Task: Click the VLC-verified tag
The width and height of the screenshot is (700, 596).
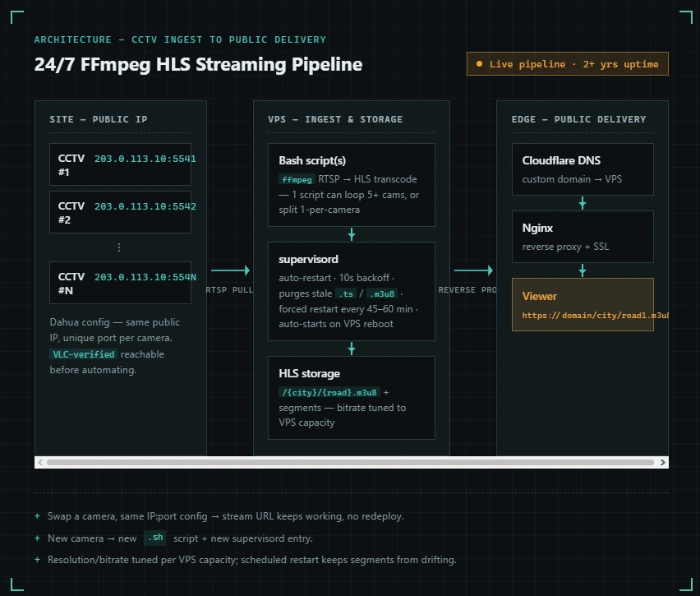Action: [84, 354]
